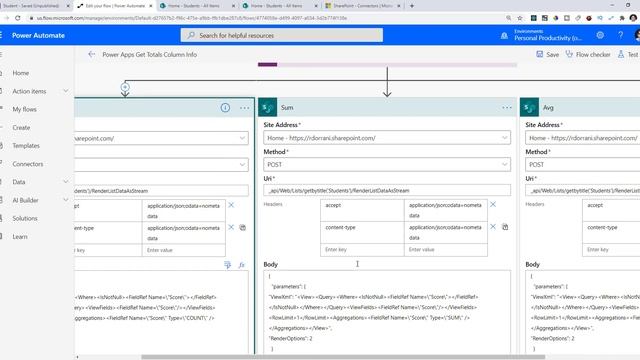Click Sum headers Enter value field

coord(445,249)
